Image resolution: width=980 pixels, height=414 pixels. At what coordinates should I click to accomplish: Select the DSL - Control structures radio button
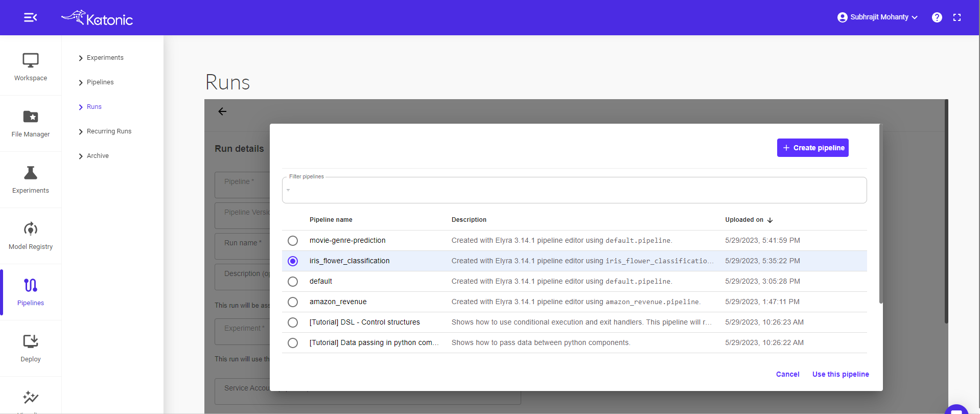pos(293,323)
